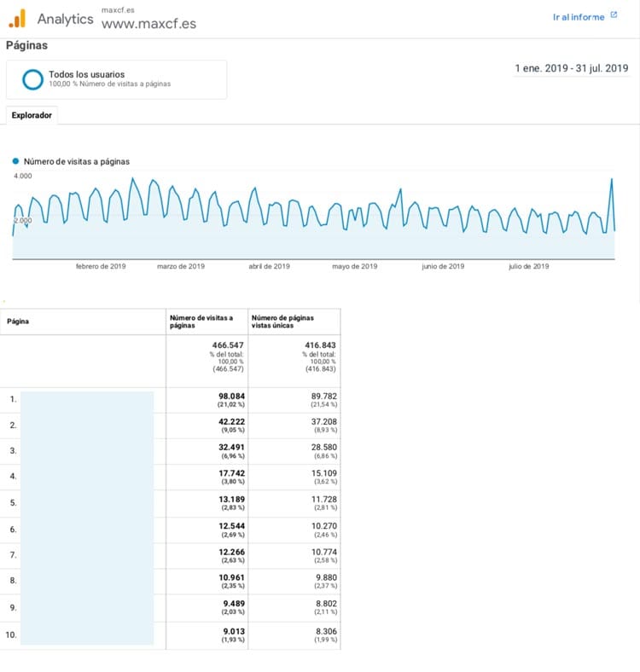Click the blue ring icon for Todos los usuarios

(32, 79)
